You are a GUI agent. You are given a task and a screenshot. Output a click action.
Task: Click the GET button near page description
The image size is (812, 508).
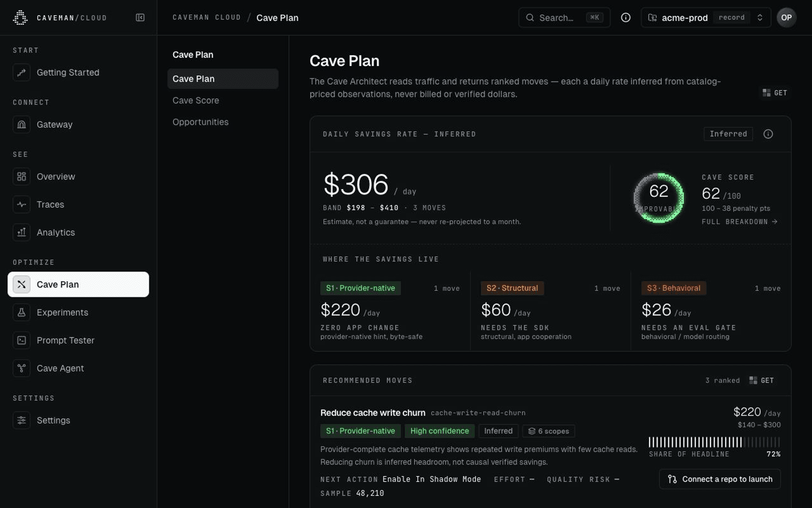775,93
